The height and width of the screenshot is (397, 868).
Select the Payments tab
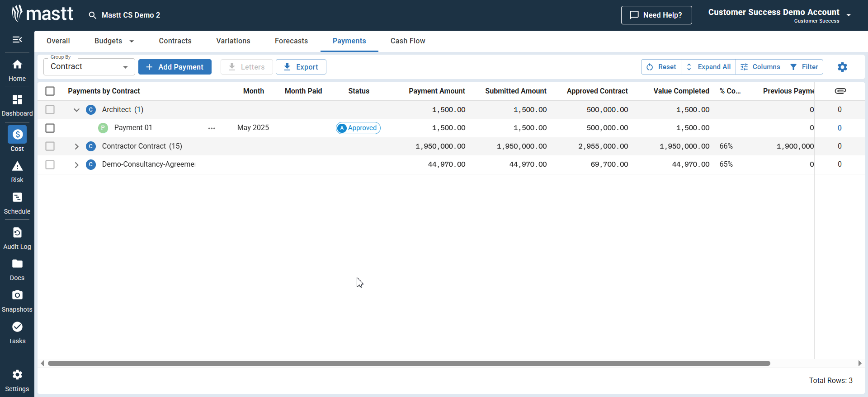(349, 41)
